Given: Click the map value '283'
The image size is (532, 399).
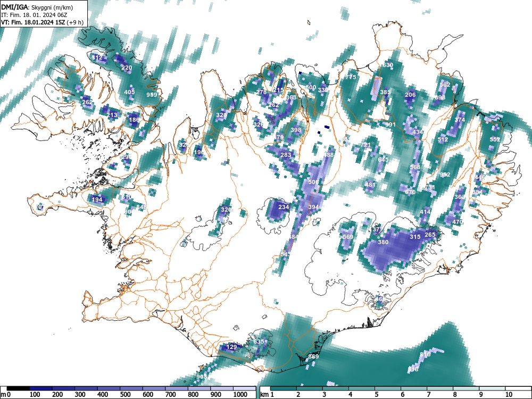Looking at the screenshot, I should (286, 155).
